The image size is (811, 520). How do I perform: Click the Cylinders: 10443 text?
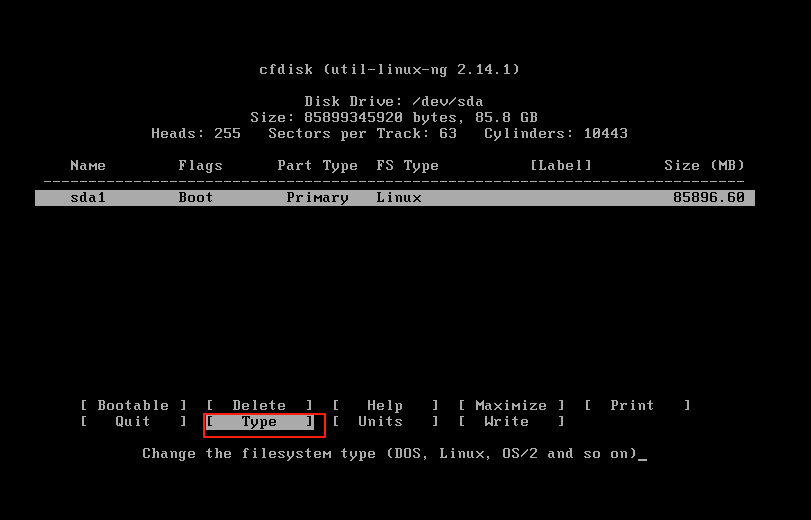556,133
